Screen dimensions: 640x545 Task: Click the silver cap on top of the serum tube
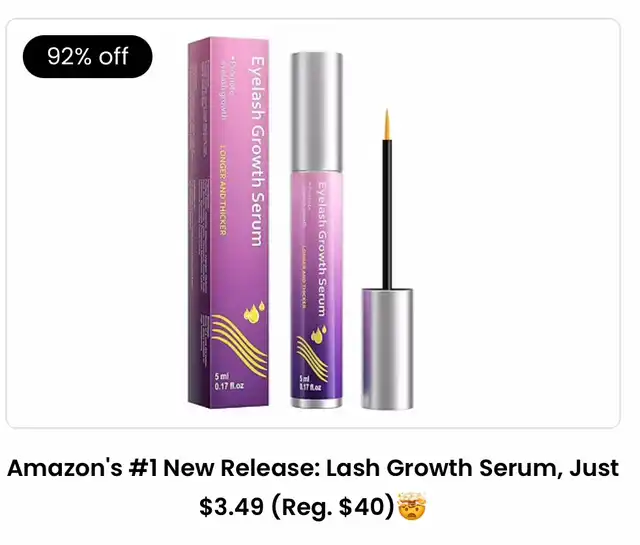(316, 111)
